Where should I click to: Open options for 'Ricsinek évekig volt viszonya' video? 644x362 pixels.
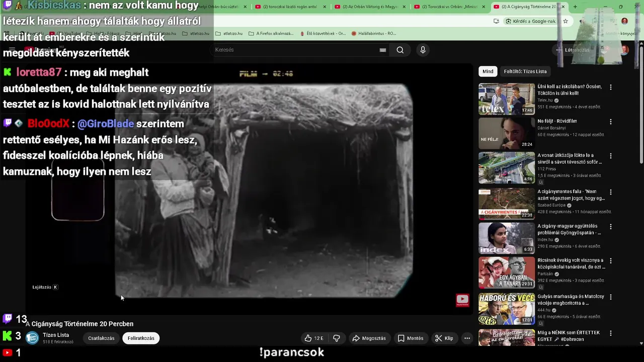(x=611, y=261)
